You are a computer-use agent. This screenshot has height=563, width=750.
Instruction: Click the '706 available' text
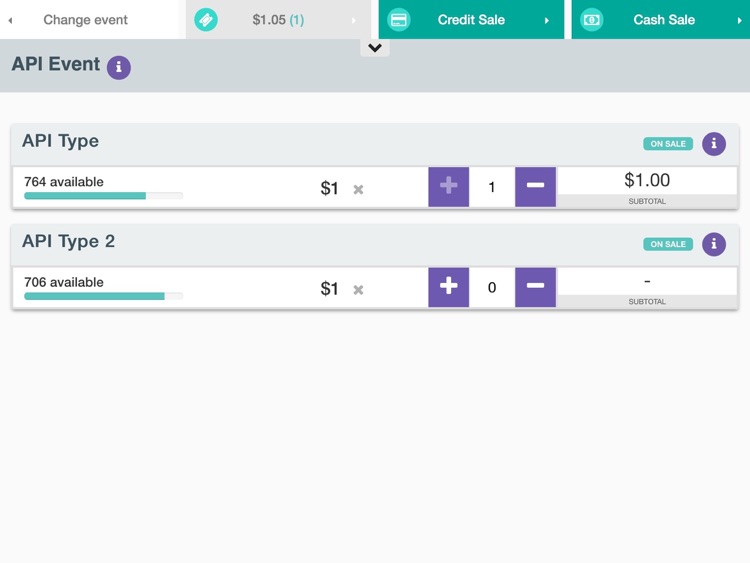click(x=64, y=282)
